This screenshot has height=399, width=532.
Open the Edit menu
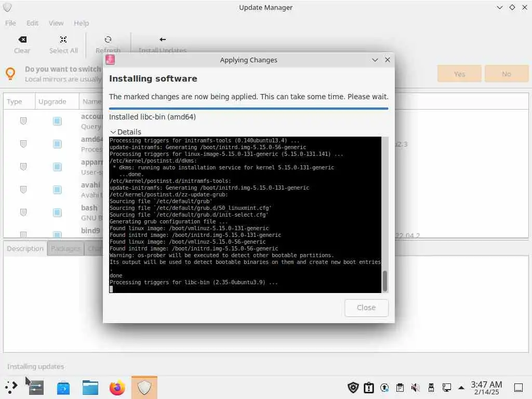point(32,23)
